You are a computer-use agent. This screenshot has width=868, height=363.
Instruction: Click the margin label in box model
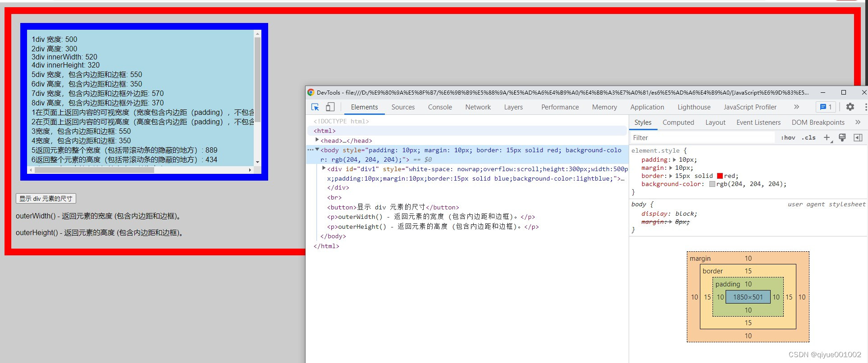700,259
